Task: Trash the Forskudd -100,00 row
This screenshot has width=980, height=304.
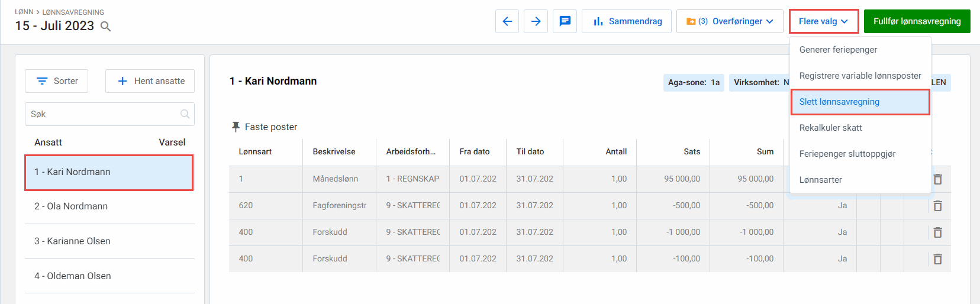Action: click(937, 259)
